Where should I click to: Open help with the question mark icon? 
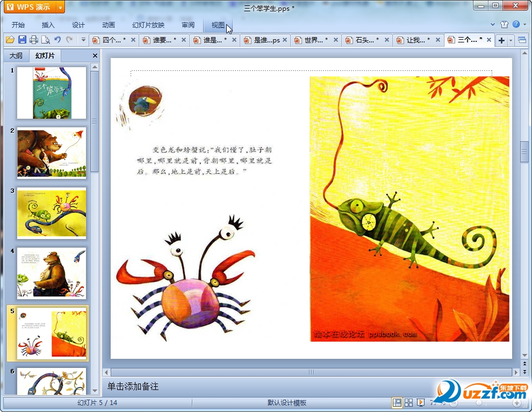tap(516, 24)
